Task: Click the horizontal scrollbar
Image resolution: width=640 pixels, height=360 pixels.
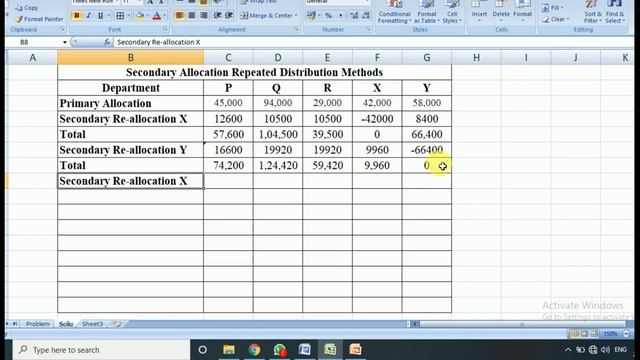Action: click(522, 324)
